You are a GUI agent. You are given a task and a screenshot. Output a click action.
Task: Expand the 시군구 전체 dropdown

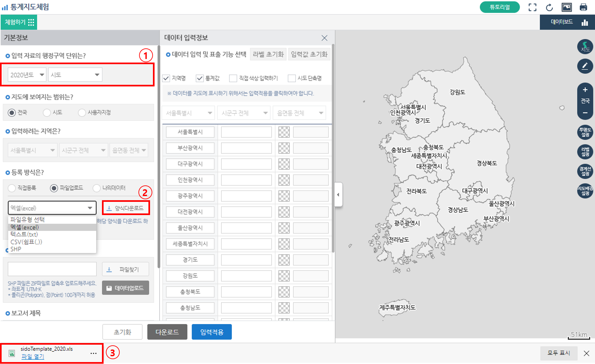pos(244,113)
